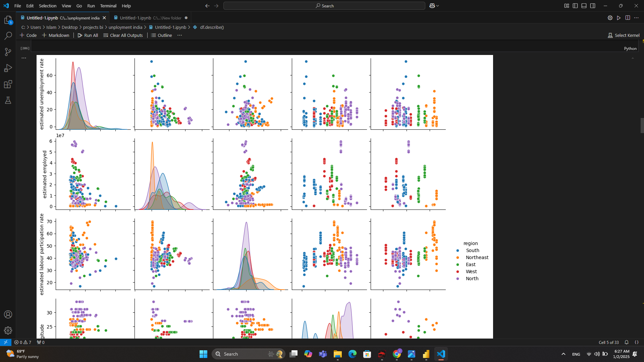Toggle the secondary sidebar visibility
This screenshot has width=644, height=362.
pos(593,6)
